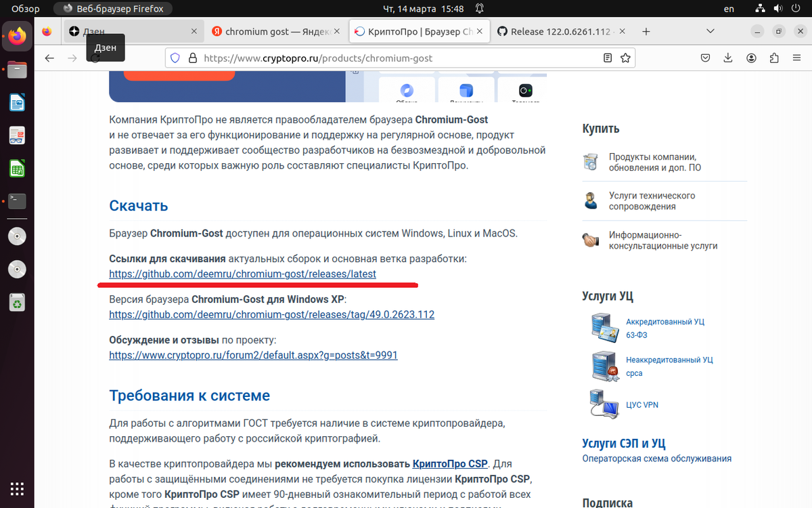Open Аккредитованный УЦ 63-ФЗ link
Screen dimensions: 812x508
click(x=665, y=329)
